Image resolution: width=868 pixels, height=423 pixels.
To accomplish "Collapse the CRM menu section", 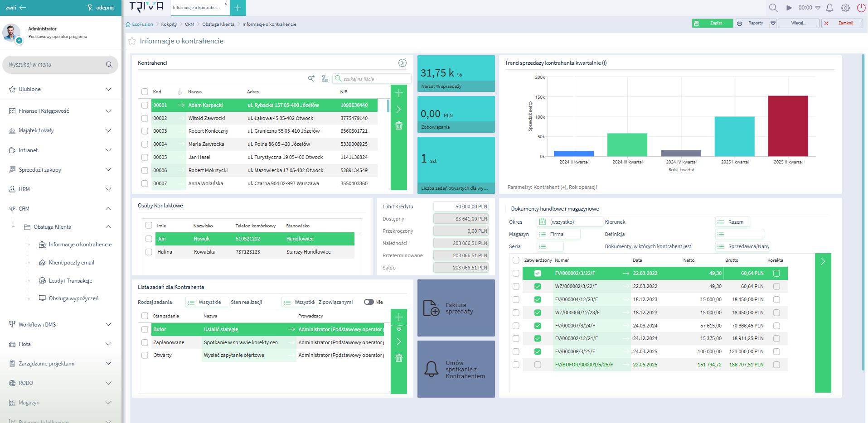I will (x=108, y=209).
